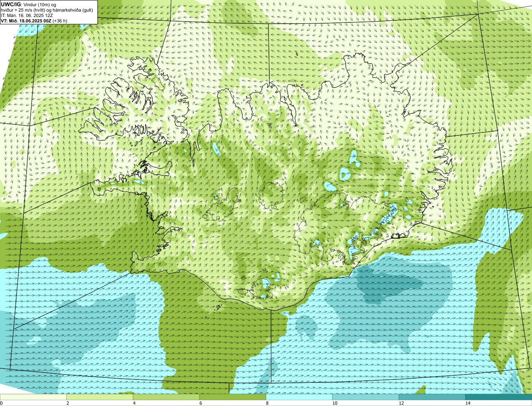The width and height of the screenshot is (532, 406).
Task: Click the legend scale label "8"
Action: pos(266,403)
